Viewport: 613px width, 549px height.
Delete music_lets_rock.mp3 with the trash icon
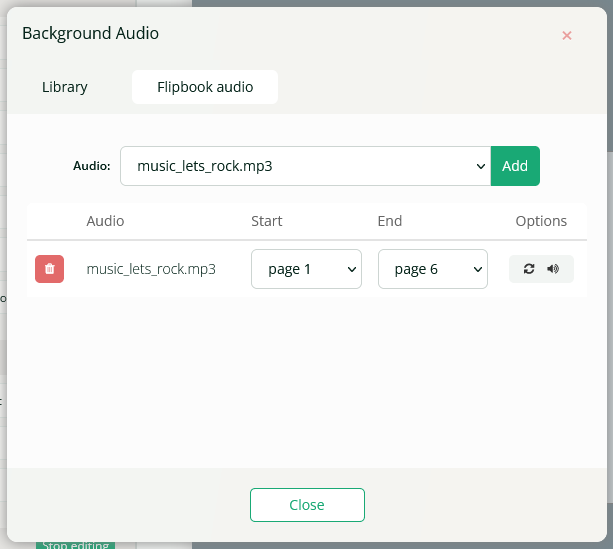tap(49, 269)
